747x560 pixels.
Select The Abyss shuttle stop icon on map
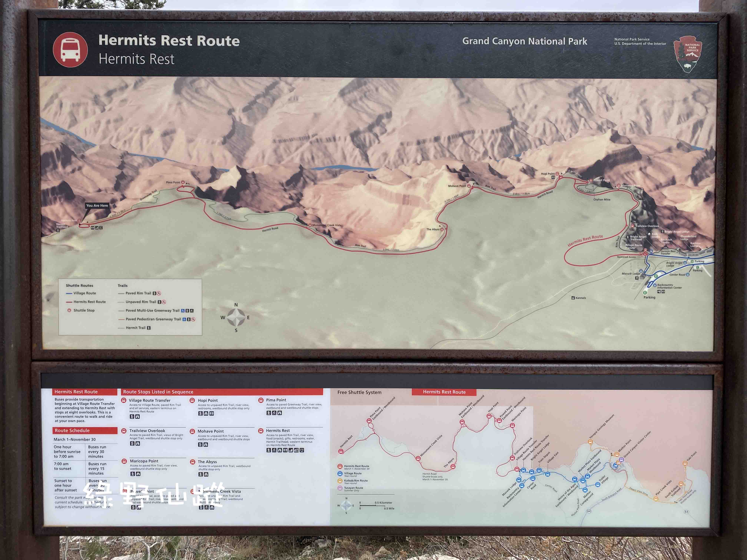[442, 229]
